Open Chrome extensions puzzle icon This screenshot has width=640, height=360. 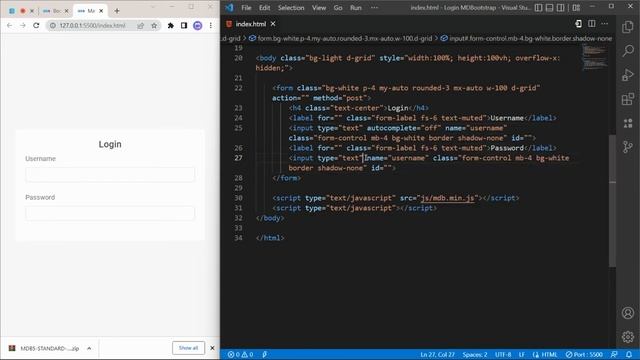tap(171, 25)
